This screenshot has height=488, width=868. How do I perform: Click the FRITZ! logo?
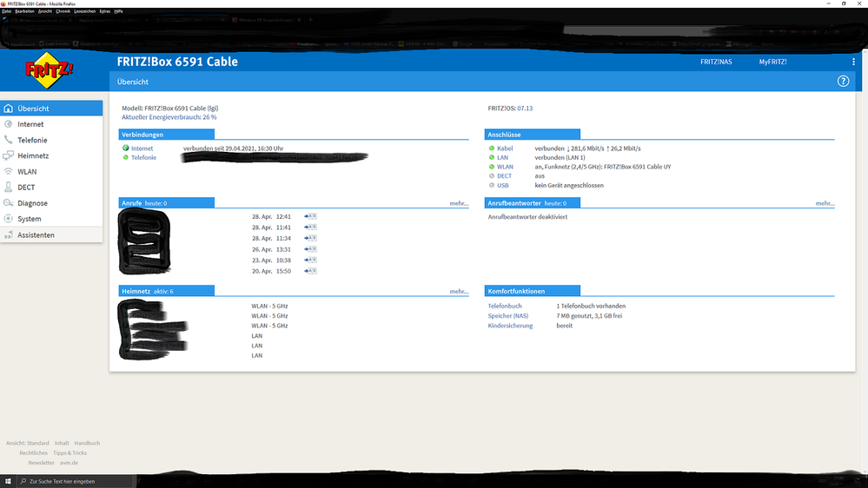(x=49, y=70)
